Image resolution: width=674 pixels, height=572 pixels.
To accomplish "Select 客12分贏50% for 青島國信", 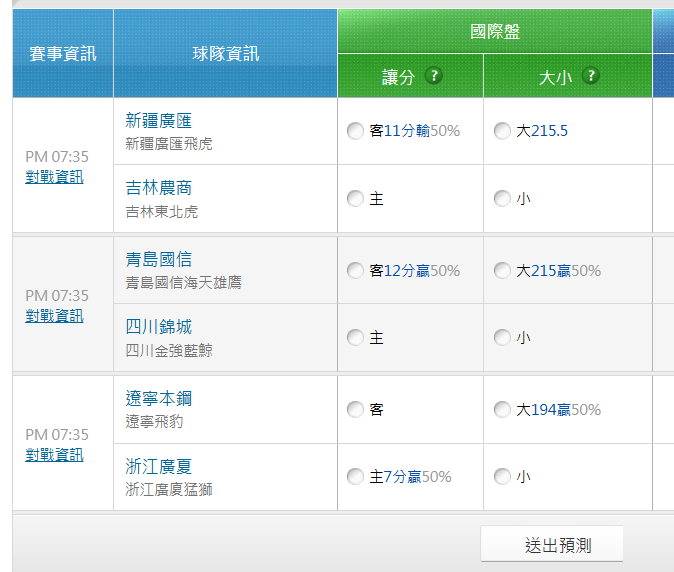I will point(355,271).
